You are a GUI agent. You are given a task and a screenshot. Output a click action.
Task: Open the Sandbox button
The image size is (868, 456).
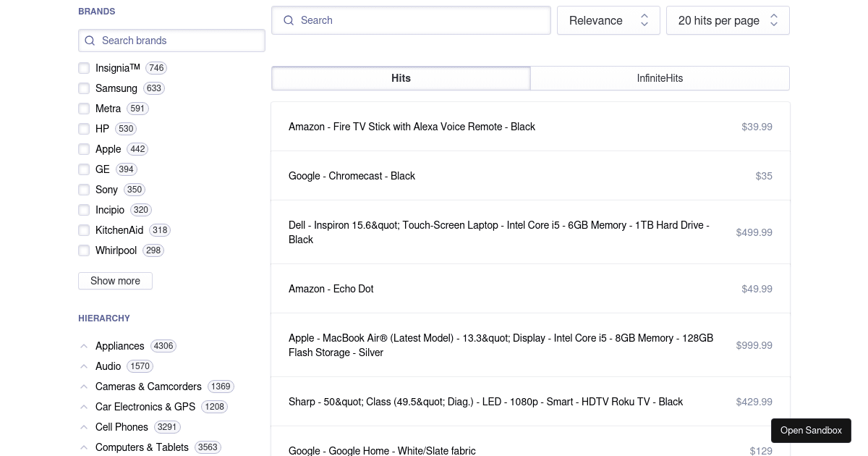pyautogui.click(x=811, y=431)
